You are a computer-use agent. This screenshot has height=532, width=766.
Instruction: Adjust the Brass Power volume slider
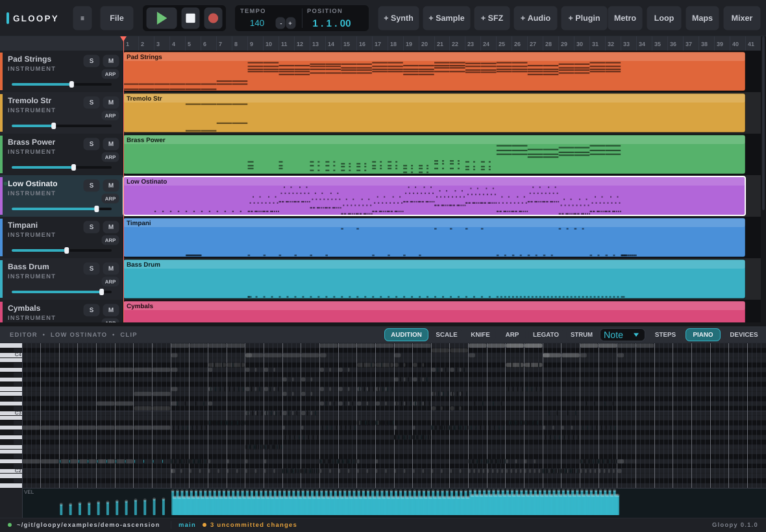pos(62,167)
